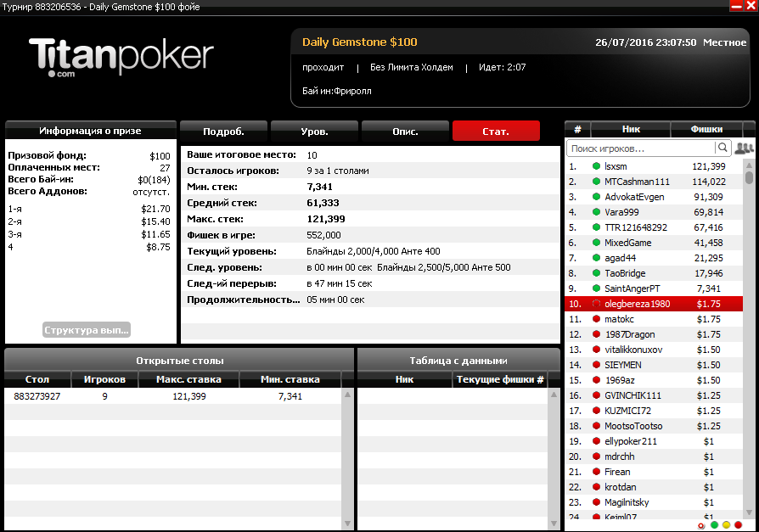Click the data table scroll down arrow
This screenshot has width=759, height=532.
(554, 524)
